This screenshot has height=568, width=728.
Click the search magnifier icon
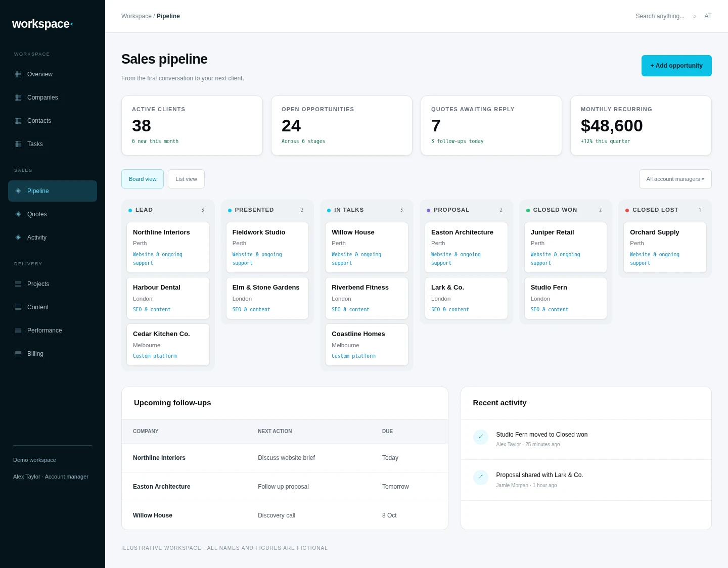click(695, 17)
